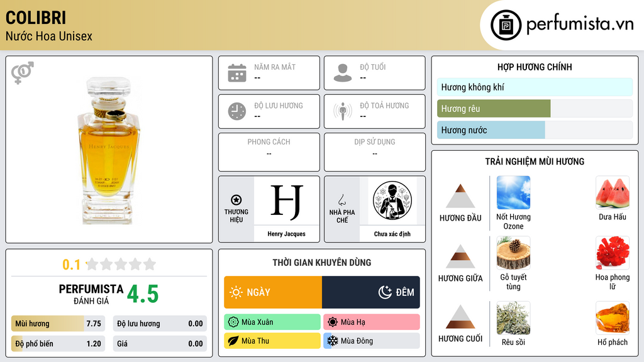Click the calendar icon for Năm ra mắt
This screenshot has width=644, height=362.
click(x=237, y=73)
